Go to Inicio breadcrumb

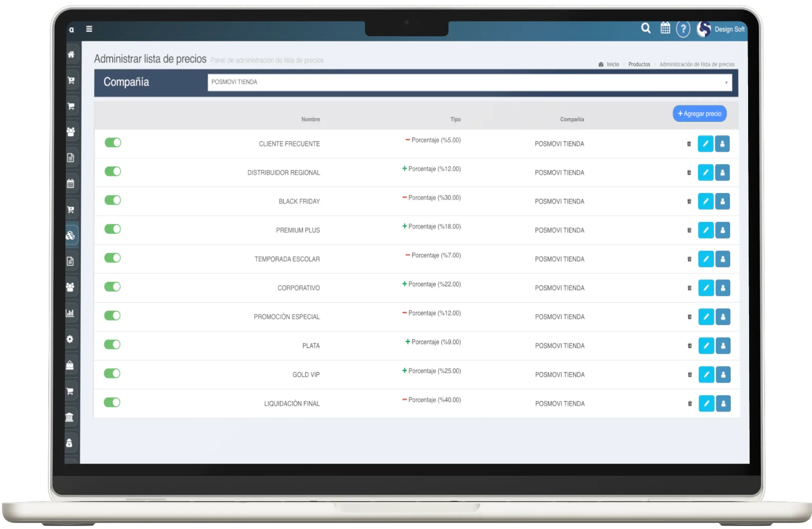tap(612, 64)
